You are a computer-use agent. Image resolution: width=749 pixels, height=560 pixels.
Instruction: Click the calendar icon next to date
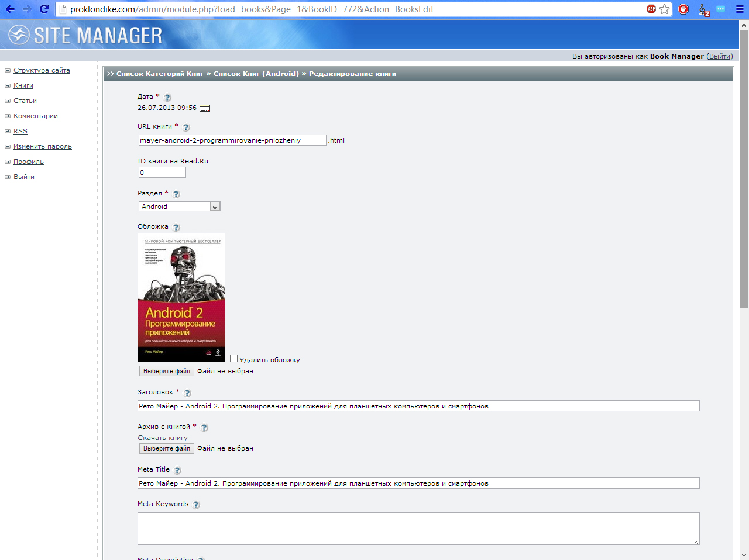tap(204, 108)
